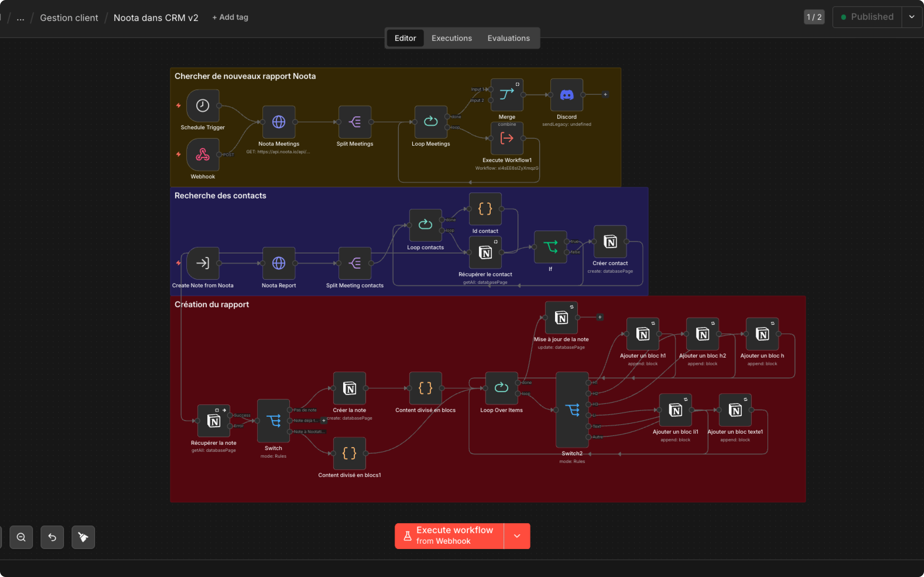Open the Loop Meetings node

coord(431,122)
